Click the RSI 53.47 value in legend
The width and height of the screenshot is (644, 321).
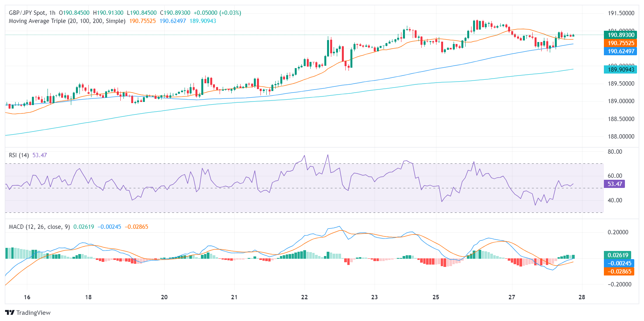pyautogui.click(x=40, y=155)
